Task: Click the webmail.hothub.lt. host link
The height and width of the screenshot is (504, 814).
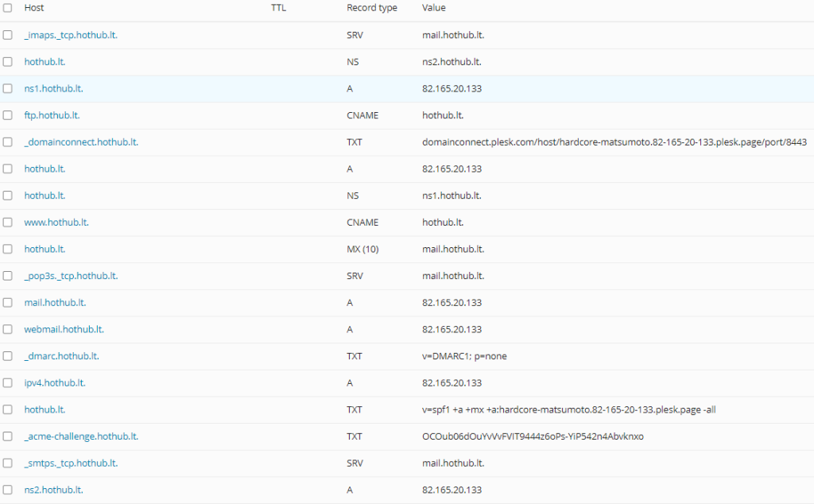Action: click(64, 329)
